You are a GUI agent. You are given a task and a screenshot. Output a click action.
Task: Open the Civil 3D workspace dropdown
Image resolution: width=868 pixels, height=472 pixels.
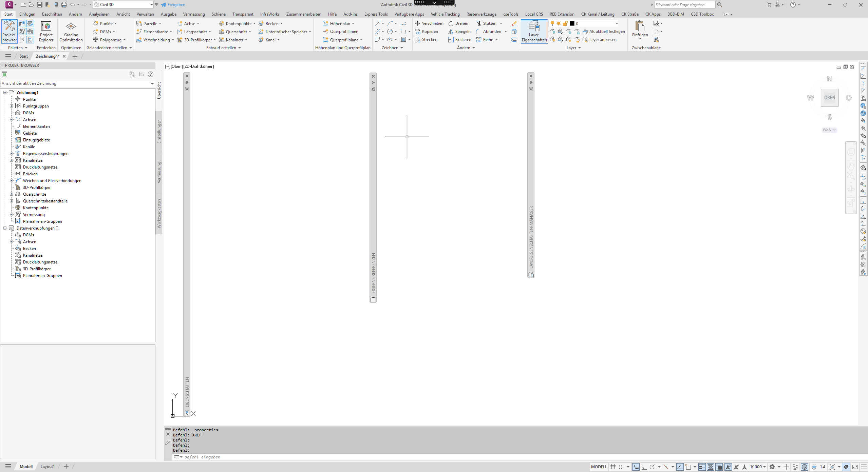123,5
